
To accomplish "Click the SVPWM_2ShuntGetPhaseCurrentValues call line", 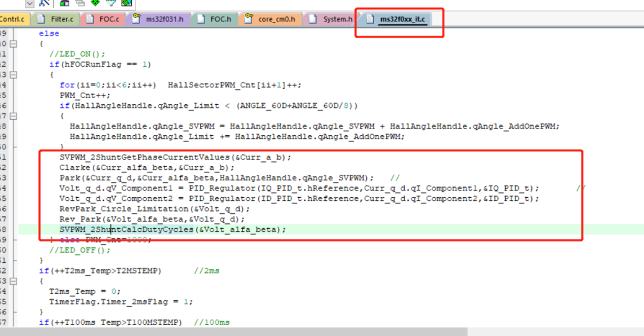I will tap(175, 157).
